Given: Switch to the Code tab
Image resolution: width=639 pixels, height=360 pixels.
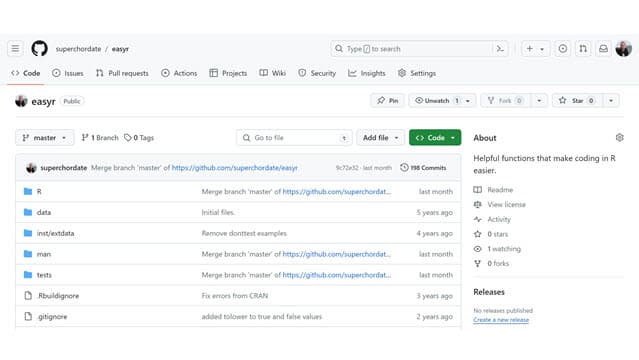Looking at the screenshot, I should (26, 73).
